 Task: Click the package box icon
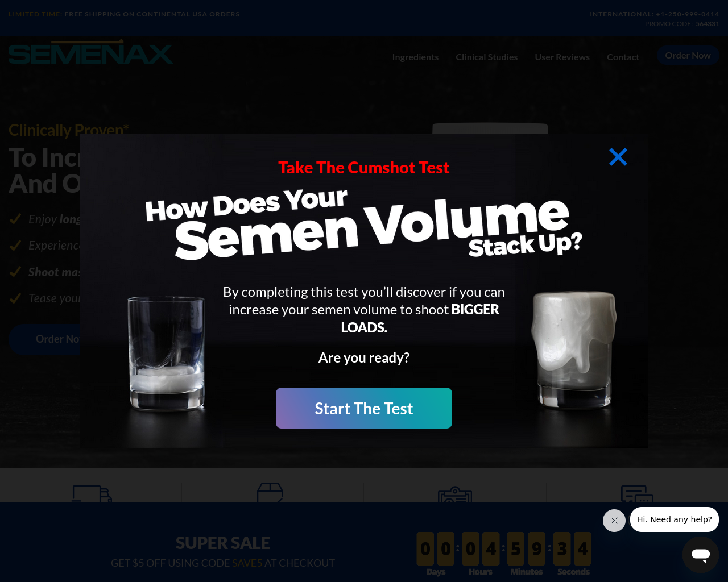270,492
